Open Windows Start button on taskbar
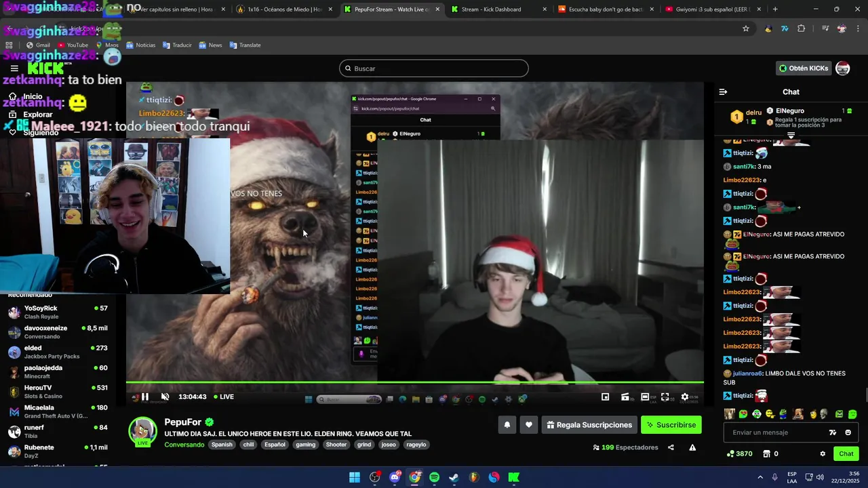868x488 pixels. pos(355,477)
